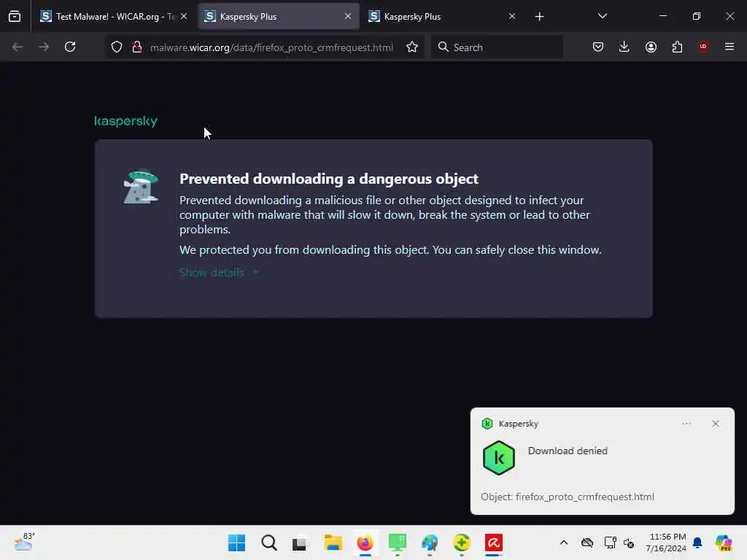Save page to Pocket
The height and width of the screenshot is (560, 747).
pos(598,47)
